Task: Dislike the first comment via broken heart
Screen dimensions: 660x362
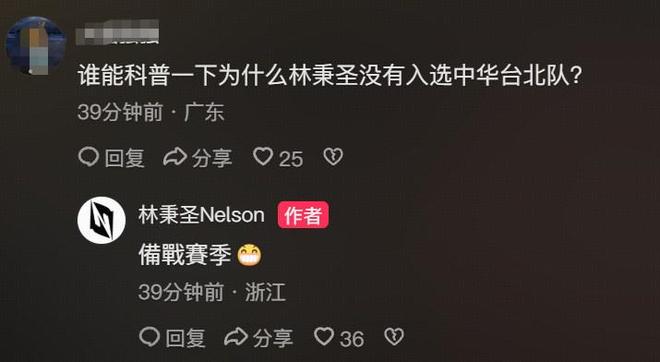Action: point(333,157)
